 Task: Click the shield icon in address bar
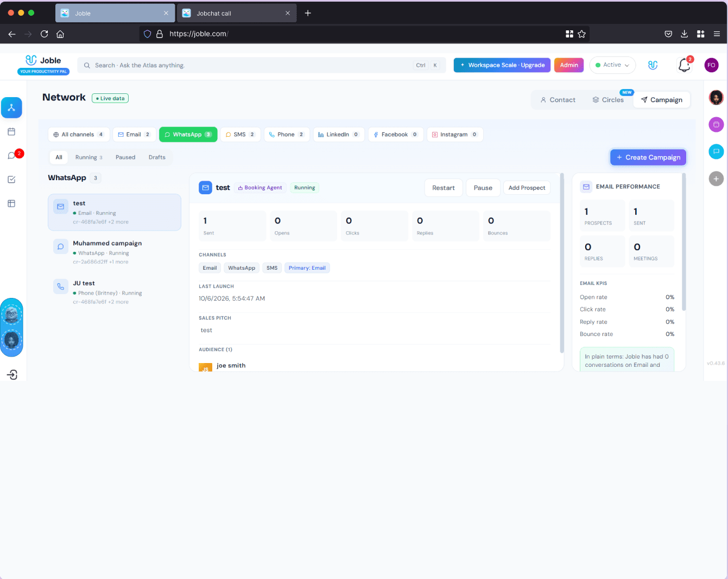[x=147, y=34]
